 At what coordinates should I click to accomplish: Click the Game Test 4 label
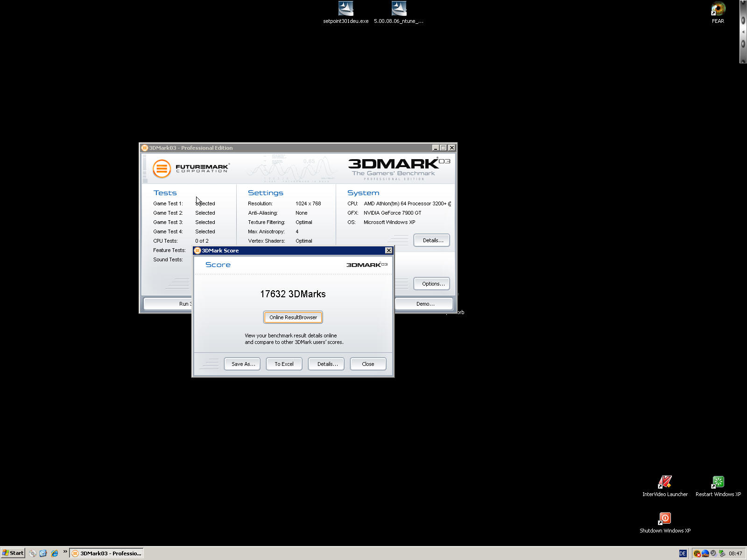coord(168,231)
